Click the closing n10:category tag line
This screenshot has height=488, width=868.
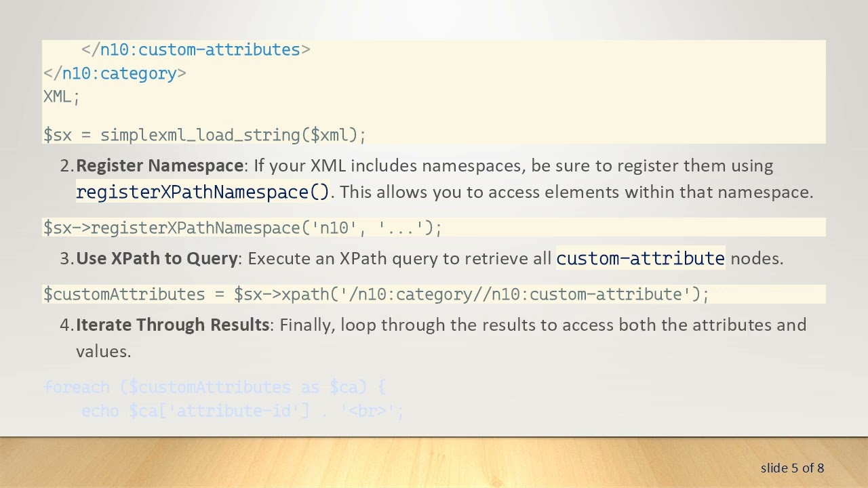115,73
